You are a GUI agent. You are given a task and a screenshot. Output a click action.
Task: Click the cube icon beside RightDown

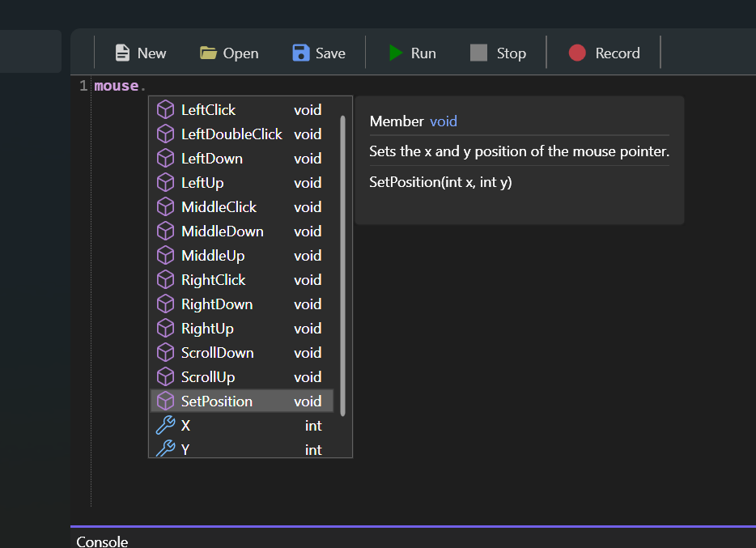click(x=165, y=304)
